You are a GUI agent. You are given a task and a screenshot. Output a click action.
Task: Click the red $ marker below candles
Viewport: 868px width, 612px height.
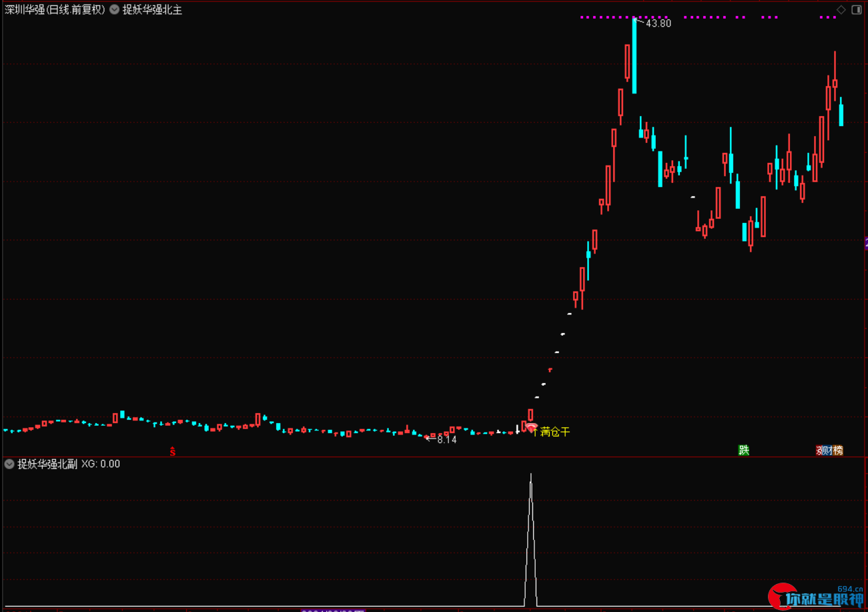tap(172, 451)
